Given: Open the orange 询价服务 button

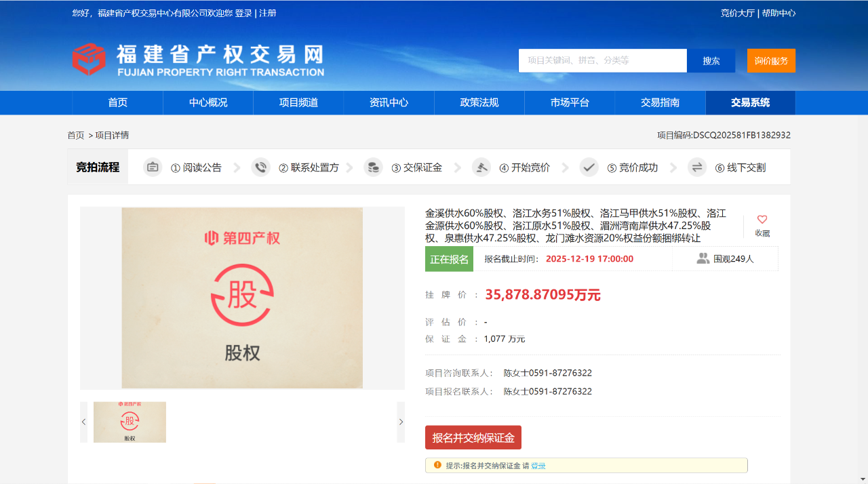Looking at the screenshot, I should [771, 60].
